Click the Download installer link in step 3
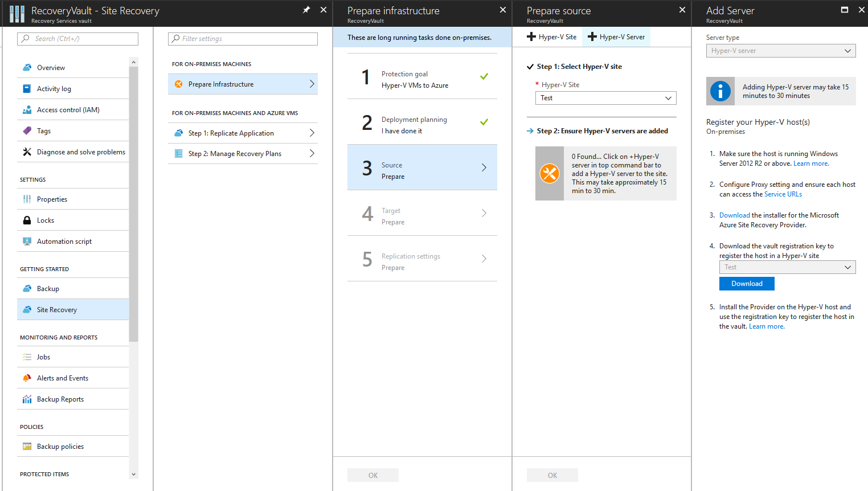 [x=734, y=215]
